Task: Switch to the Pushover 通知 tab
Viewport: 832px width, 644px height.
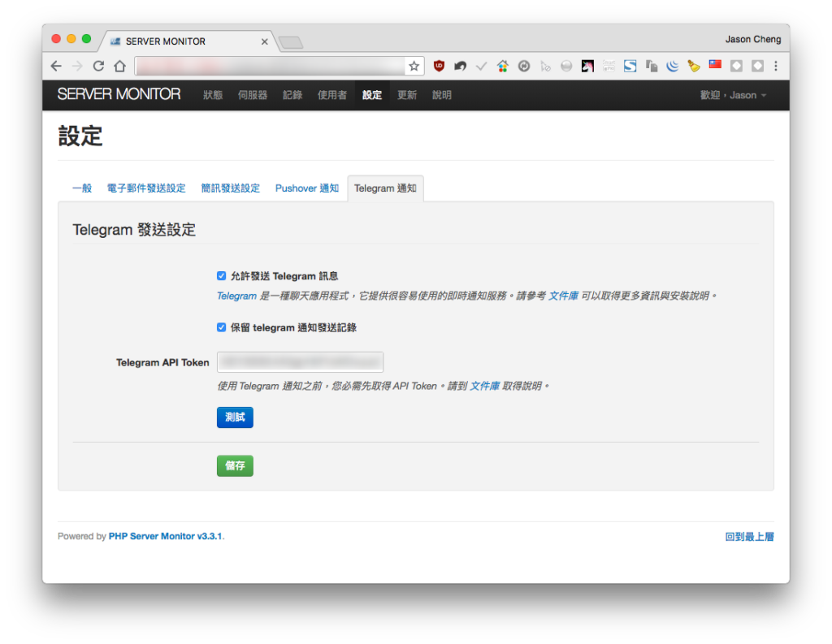Action: (x=306, y=188)
